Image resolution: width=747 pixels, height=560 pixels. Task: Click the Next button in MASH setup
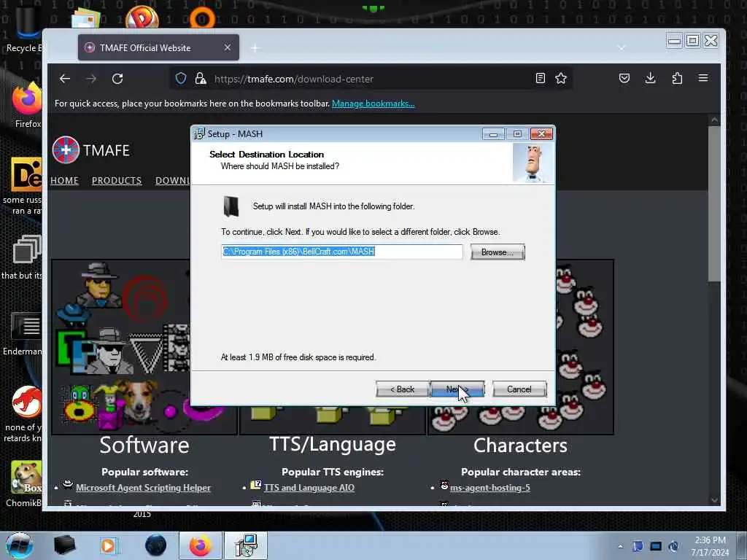pos(457,389)
